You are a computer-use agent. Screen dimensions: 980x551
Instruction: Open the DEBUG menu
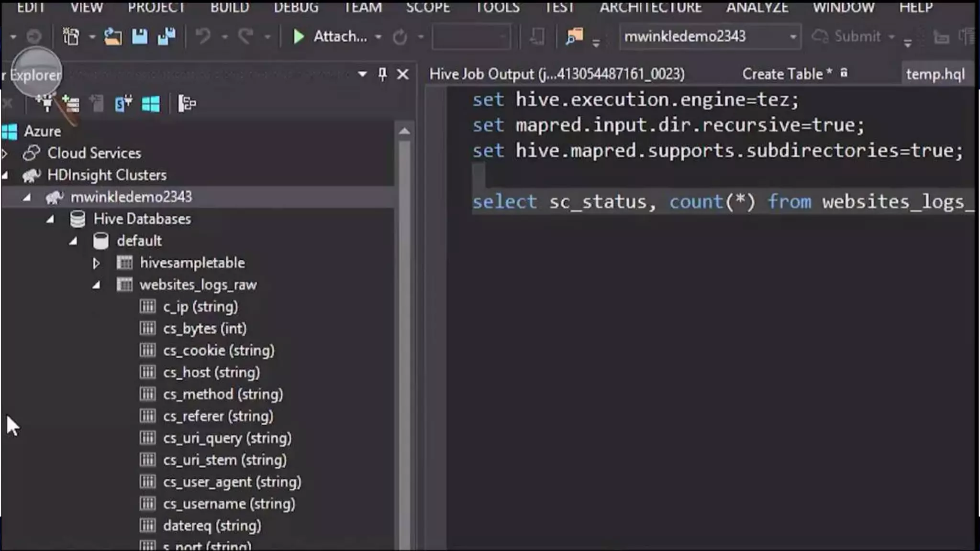(x=296, y=7)
